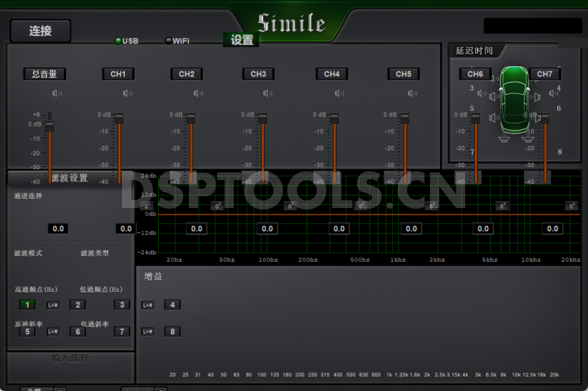Toggle the L+R link beside button 1

click(53, 305)
